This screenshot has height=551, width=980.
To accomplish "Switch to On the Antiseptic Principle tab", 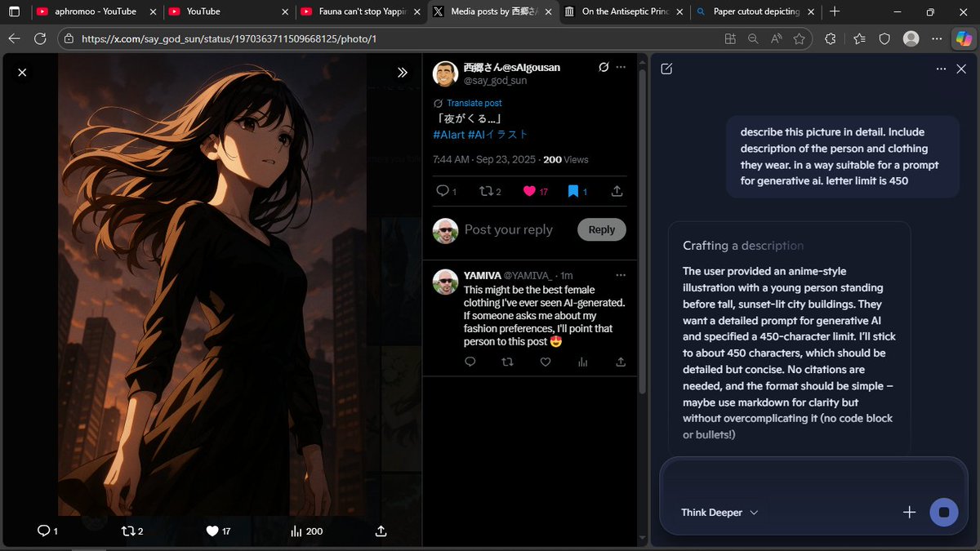I will [623, 12].
